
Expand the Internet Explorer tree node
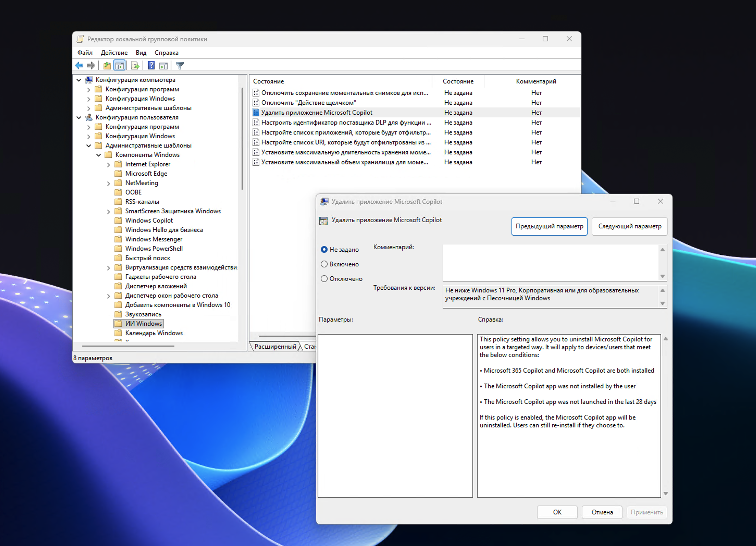108,164
